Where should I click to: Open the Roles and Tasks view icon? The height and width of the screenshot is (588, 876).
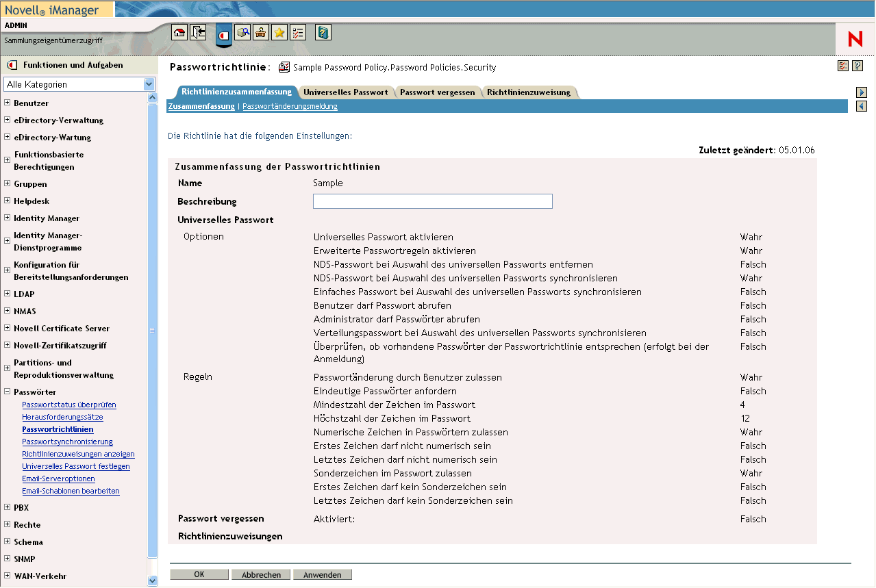224,34
